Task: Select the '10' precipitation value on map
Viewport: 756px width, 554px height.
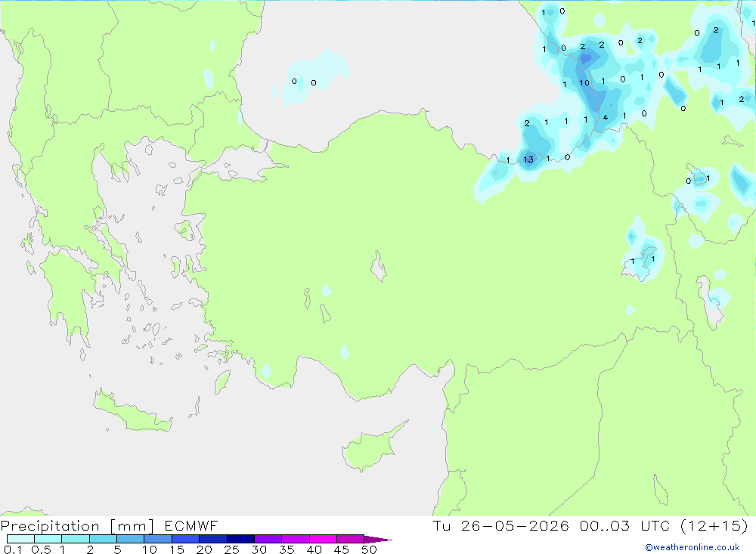Action: [x=584, y=83]
